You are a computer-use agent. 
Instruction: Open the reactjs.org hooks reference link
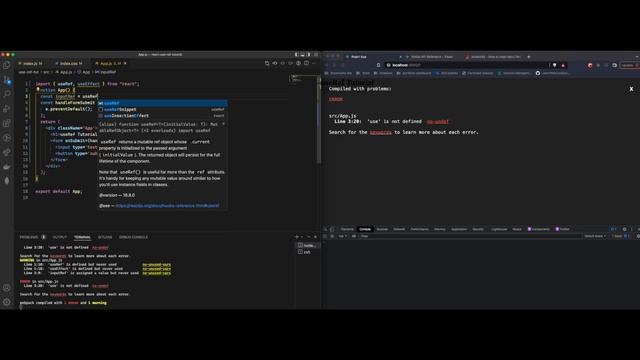point(167,206)
